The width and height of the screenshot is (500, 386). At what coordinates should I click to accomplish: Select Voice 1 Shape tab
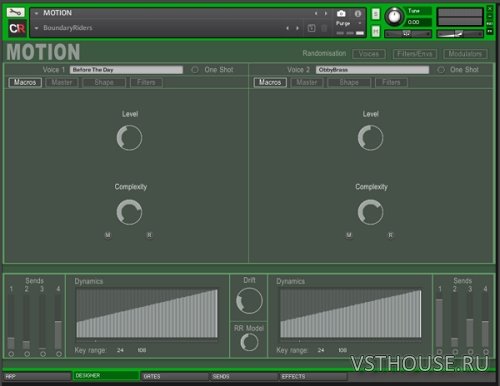point(104,82)
